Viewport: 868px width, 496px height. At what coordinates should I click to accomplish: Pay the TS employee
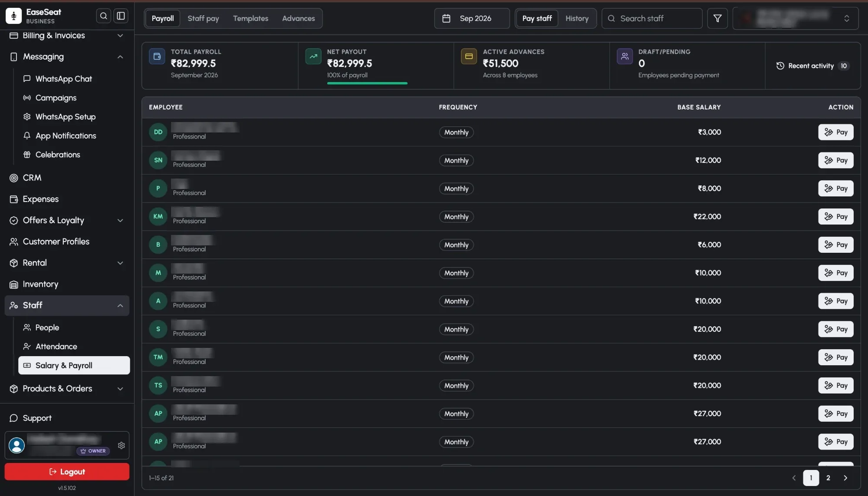[836, 386]
